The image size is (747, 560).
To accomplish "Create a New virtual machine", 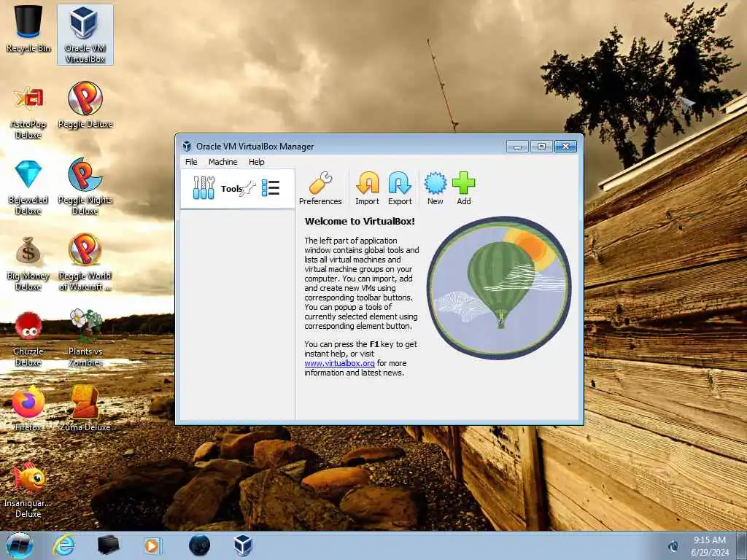I will point(435,189).
